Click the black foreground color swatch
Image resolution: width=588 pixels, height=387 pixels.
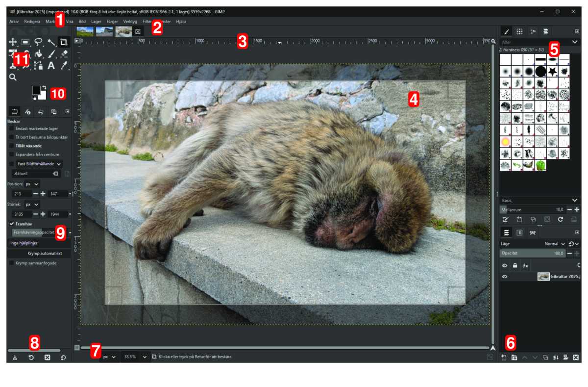[37, 90]
